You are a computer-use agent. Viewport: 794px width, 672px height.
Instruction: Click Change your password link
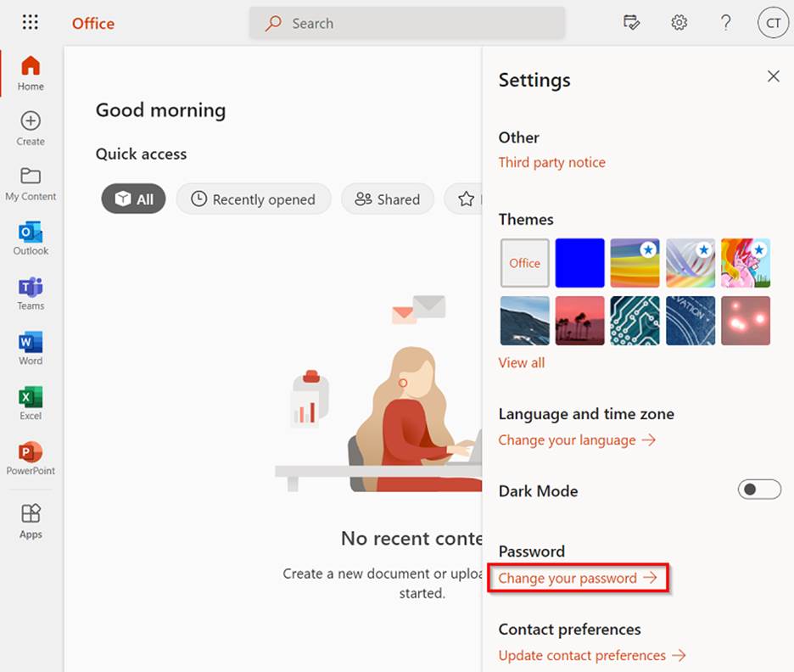pos(577,579)
